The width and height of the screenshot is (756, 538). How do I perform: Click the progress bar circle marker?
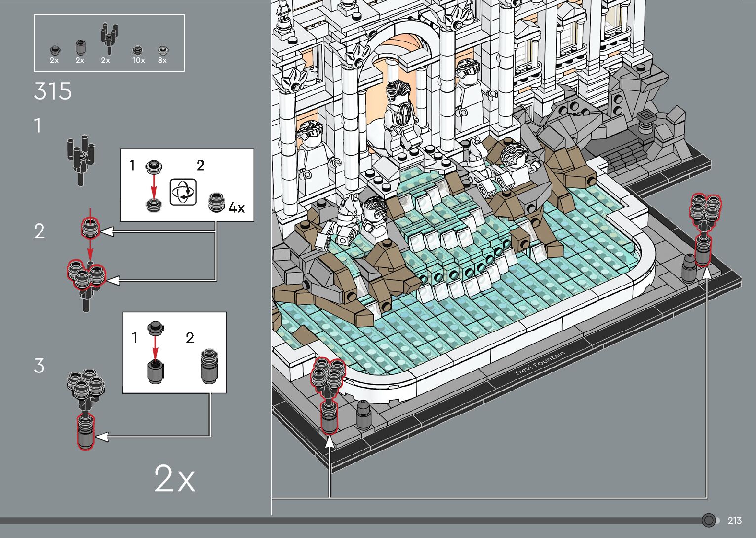708,520
